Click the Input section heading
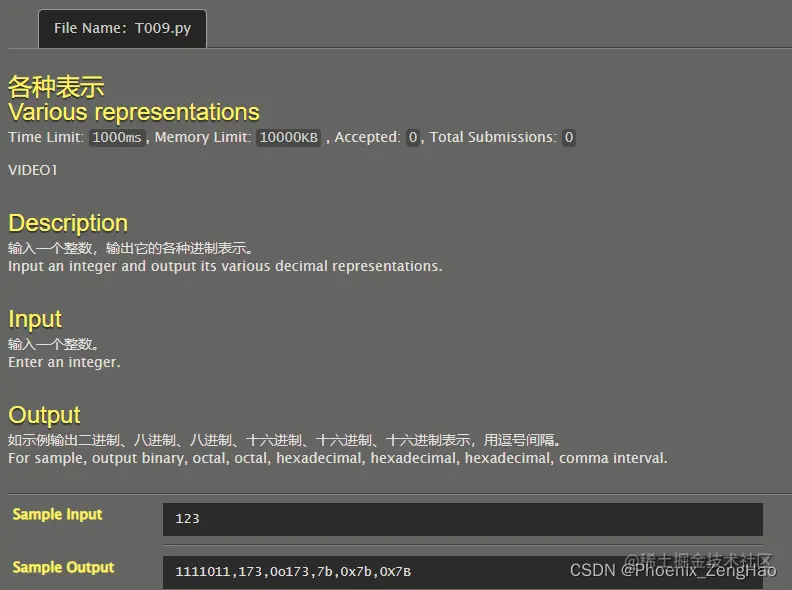Viewport: 792px width, 590px height. pyautogui.click(x=35, y=319)
